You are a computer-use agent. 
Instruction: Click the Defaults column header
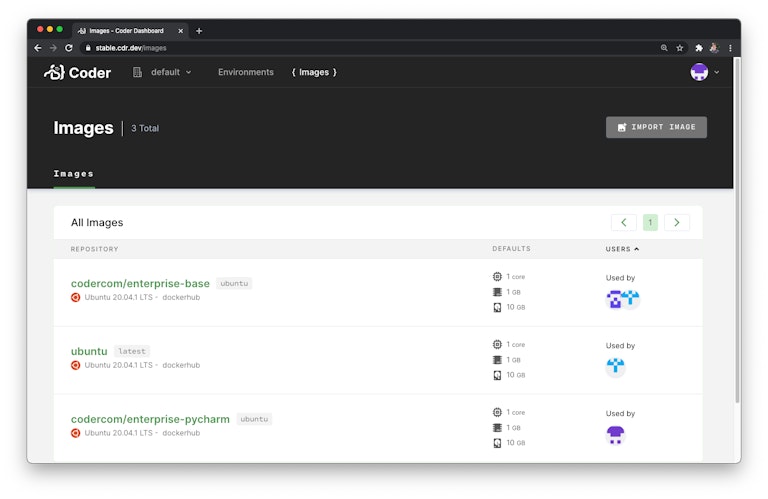[x=511, y=248]
